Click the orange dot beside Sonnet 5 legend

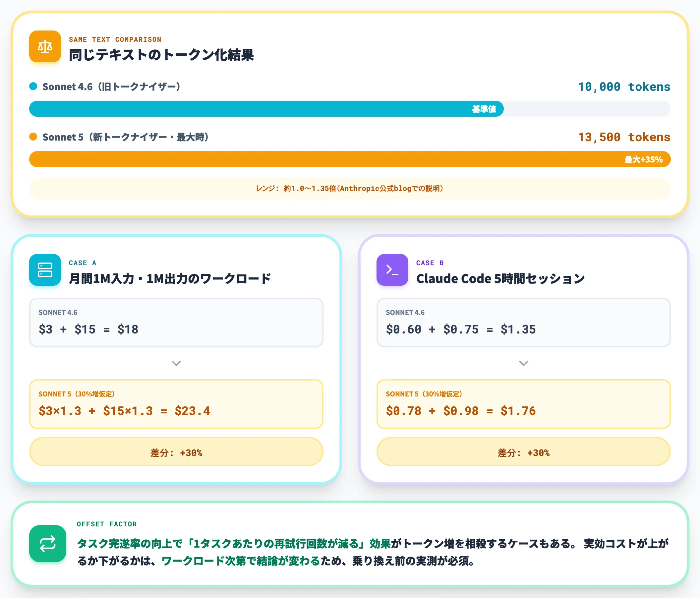(33, 137)
